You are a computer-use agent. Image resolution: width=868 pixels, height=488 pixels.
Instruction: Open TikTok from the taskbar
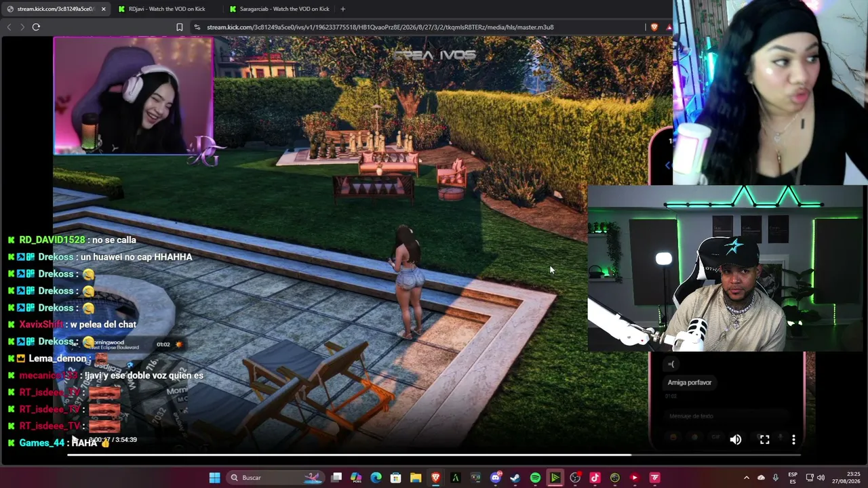pyautogui.click(x=595, y=478)
